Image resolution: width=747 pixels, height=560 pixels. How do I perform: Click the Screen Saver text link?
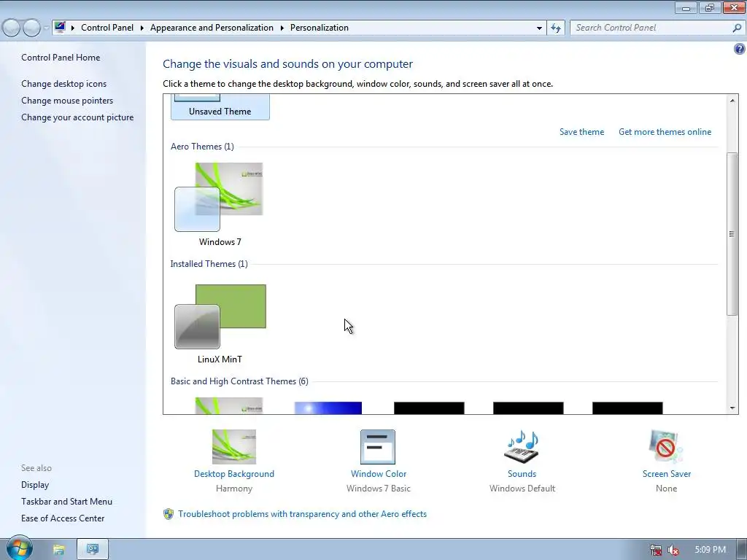666,474
